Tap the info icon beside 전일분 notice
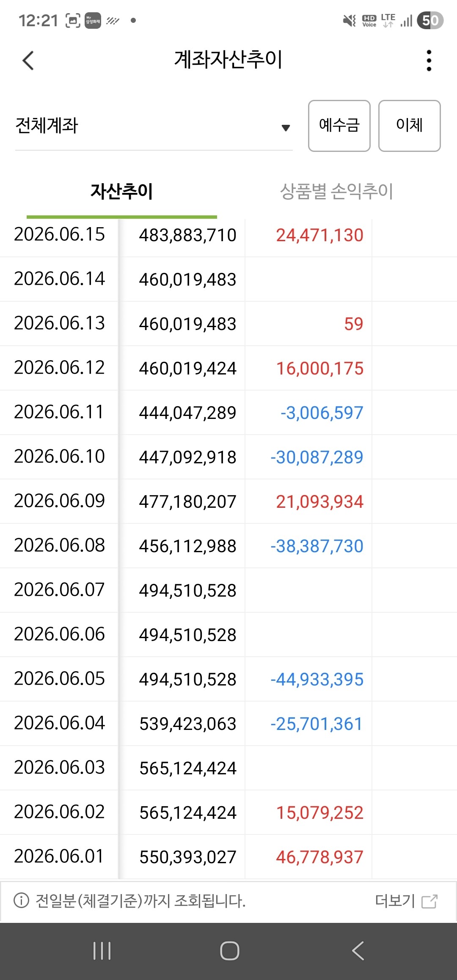 [x=21, y=900]
